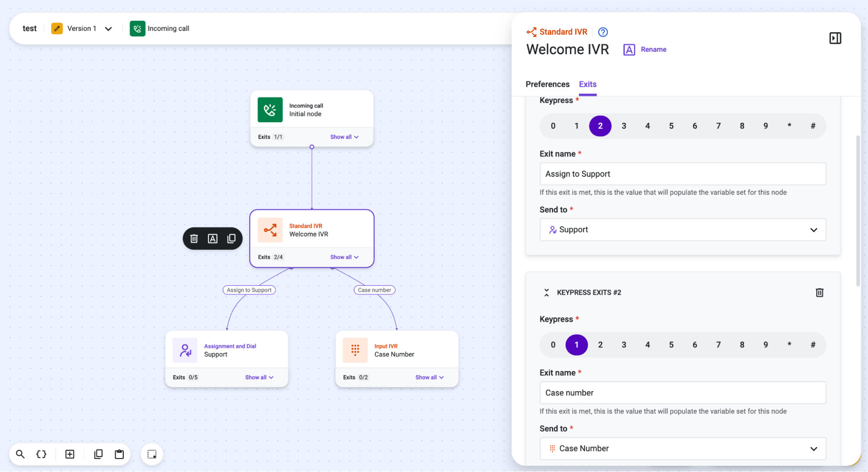Switch to the Exits tab
The width and height of the screenshot is (868, 472).
pyautogui.click(x=587, y=84)
